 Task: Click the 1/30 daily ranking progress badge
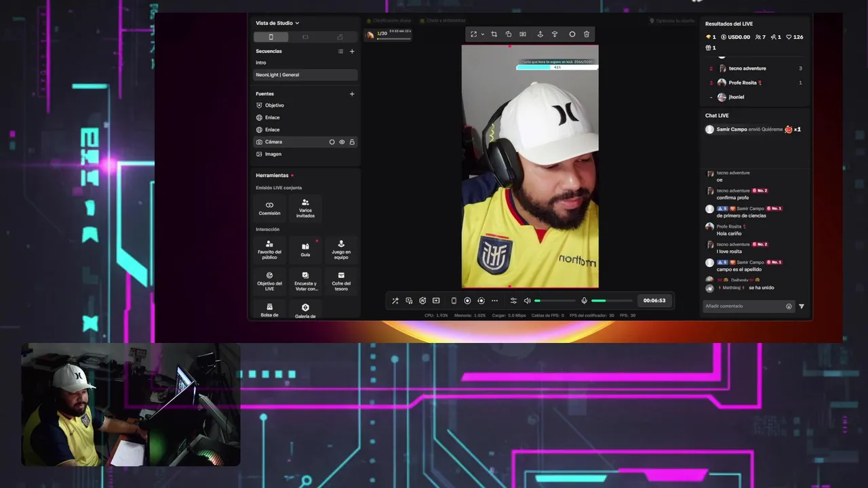coord(388,34)
